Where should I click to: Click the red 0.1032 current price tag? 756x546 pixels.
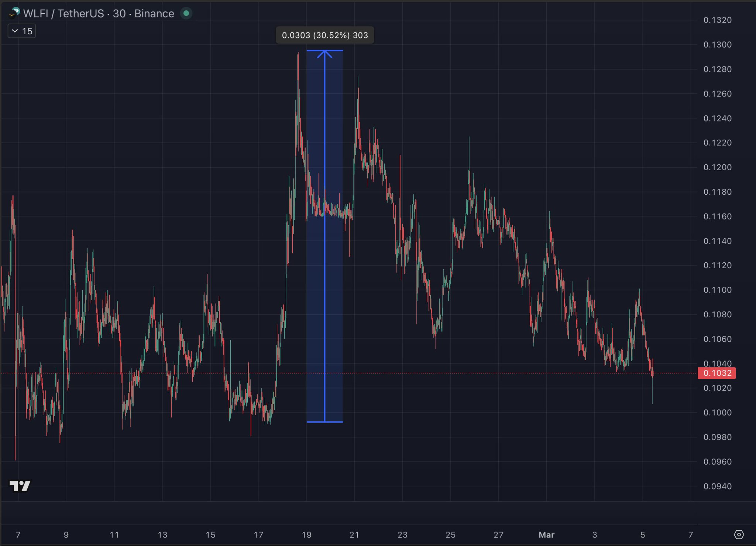point(717,373)
